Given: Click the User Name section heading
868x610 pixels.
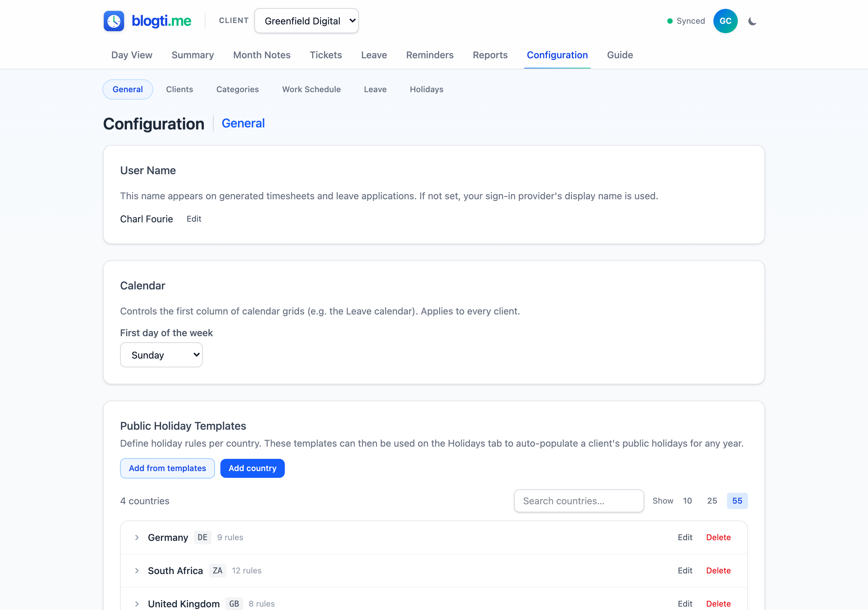Looking at the screenshot, I should tap(148, 170).
